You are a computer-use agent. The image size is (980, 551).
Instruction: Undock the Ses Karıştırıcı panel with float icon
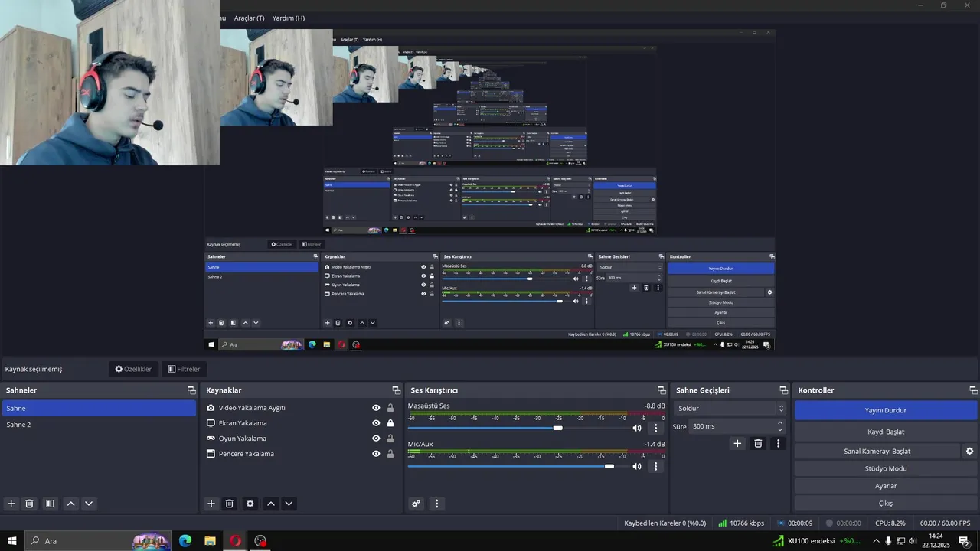pyautogui.click(x=661, y=390)
